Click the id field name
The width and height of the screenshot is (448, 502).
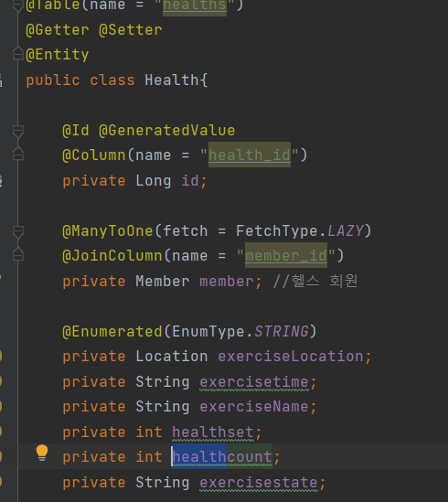[190, 181]
